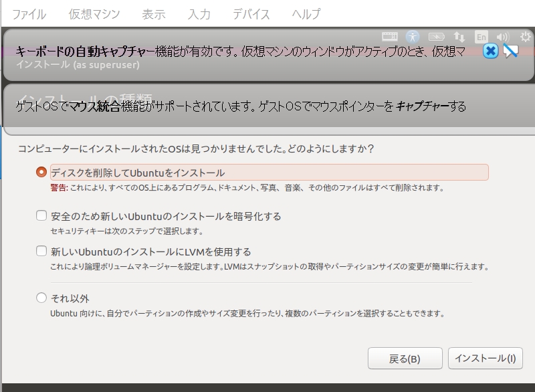535x392 pixels.
Task: Open the ファイル menu
Action: 29,14
